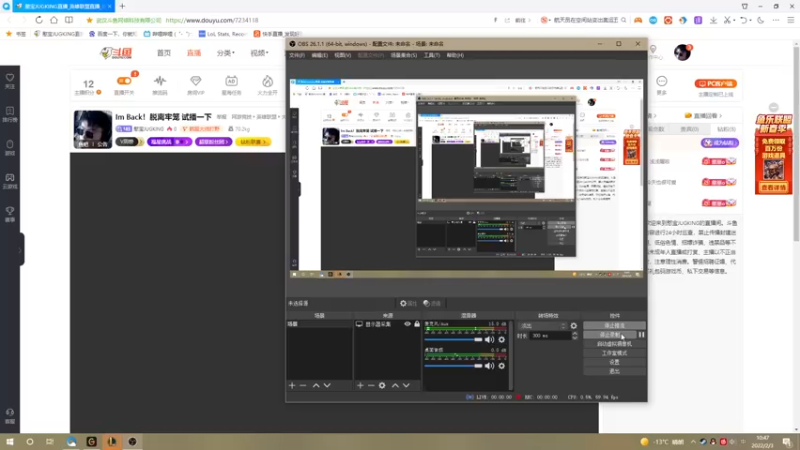Open the OBS Edit menu
Screen dimensions: 800x450
click(319, 55)
